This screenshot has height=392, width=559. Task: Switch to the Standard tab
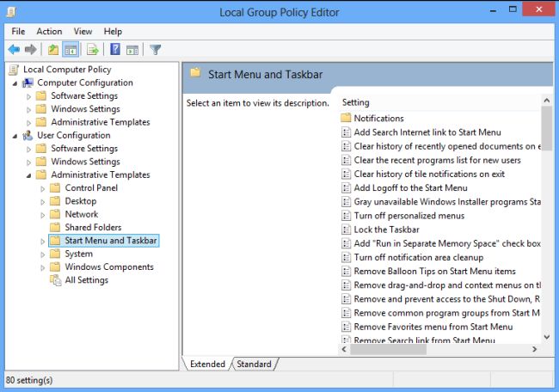pos(254,364)
